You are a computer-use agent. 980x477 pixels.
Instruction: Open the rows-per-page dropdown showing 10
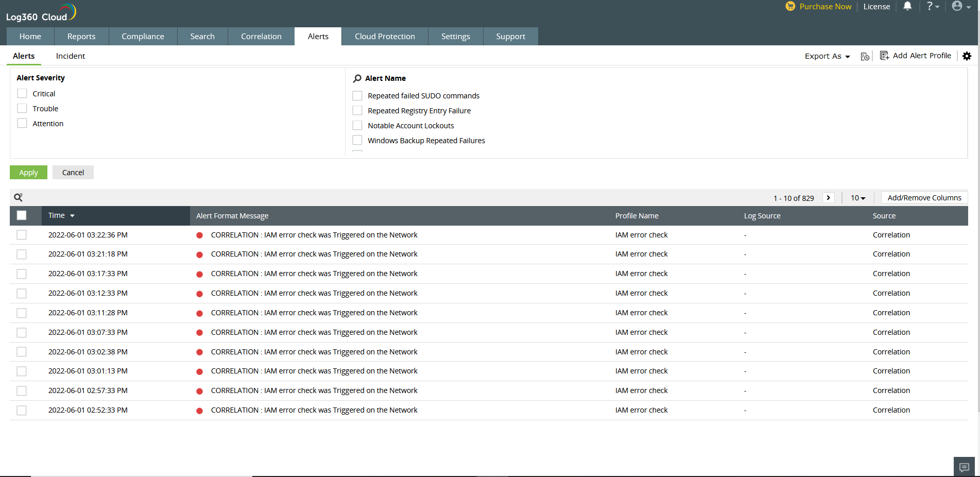(x=857, y=198)
